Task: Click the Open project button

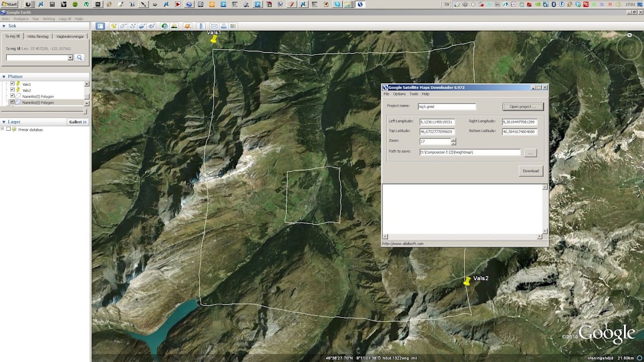Action: tap(523, 107)
